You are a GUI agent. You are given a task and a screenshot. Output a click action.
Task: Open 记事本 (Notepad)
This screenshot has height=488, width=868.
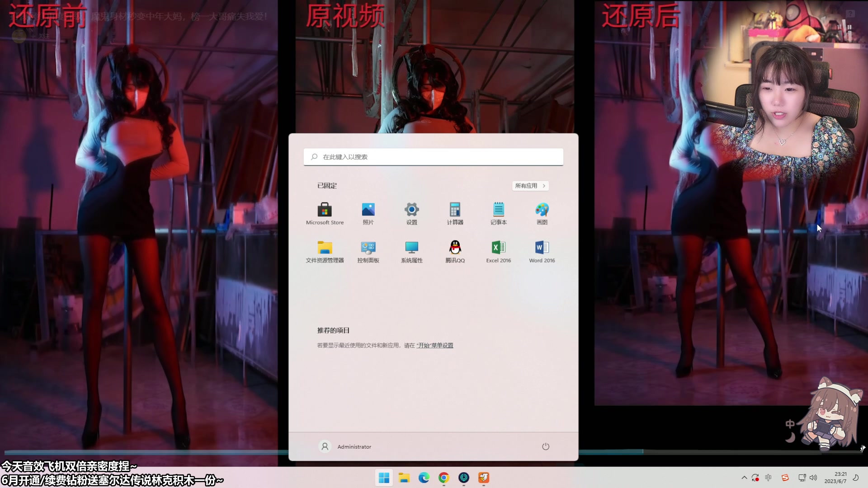498,214
